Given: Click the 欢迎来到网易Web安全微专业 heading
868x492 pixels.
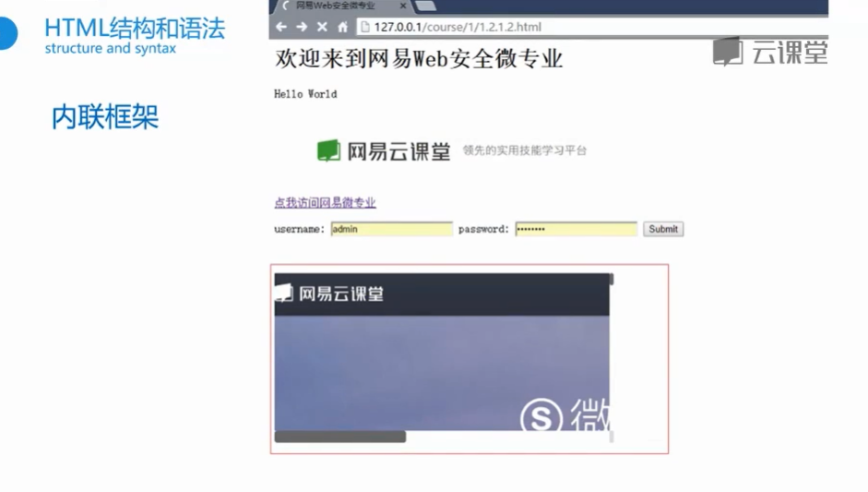Looking at the screenshot, I should [x=419, y=59].
